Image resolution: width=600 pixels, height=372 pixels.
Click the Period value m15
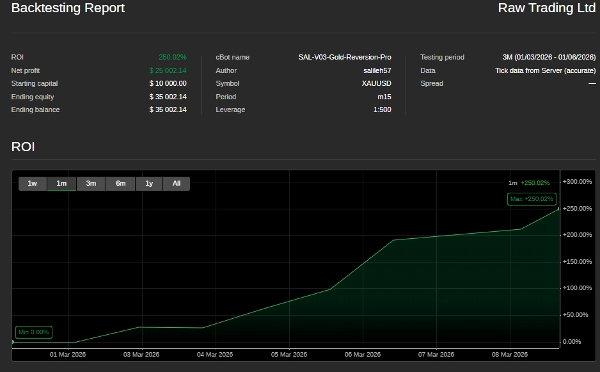384,96
